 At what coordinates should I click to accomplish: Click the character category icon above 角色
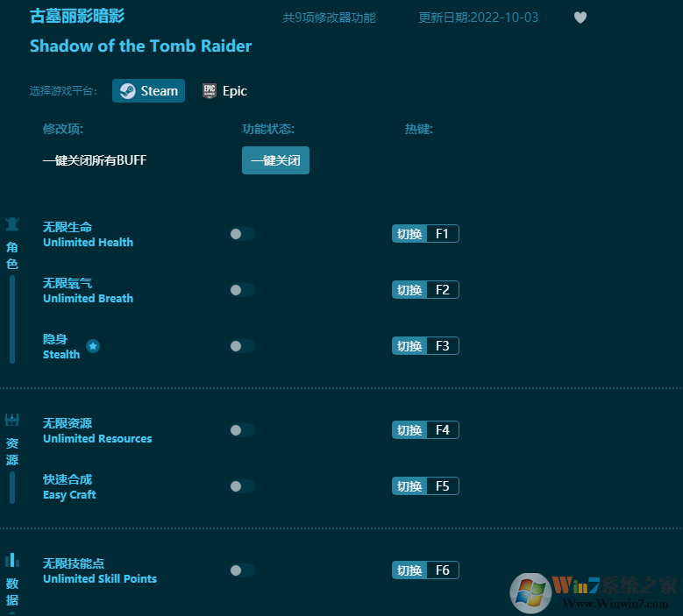12,224
